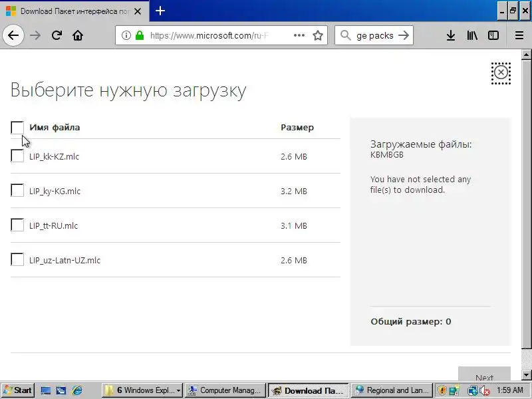Click the green secure connection padlock
532x399 pixels.
[x=140, y=35]
